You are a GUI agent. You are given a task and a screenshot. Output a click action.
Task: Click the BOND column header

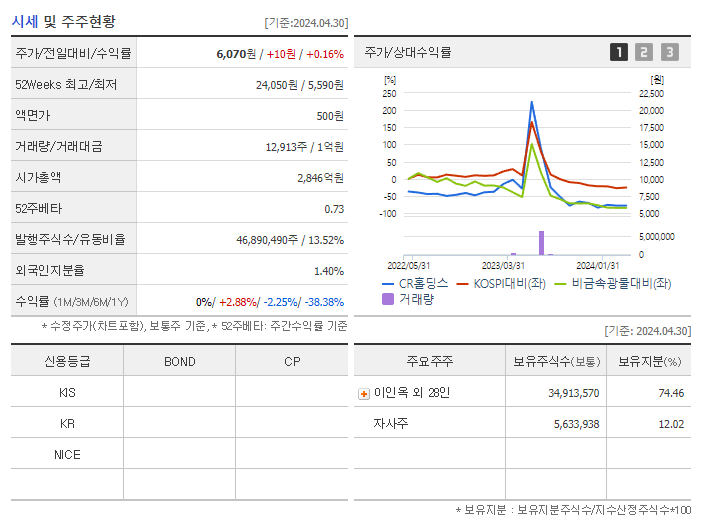pos(180,361)
